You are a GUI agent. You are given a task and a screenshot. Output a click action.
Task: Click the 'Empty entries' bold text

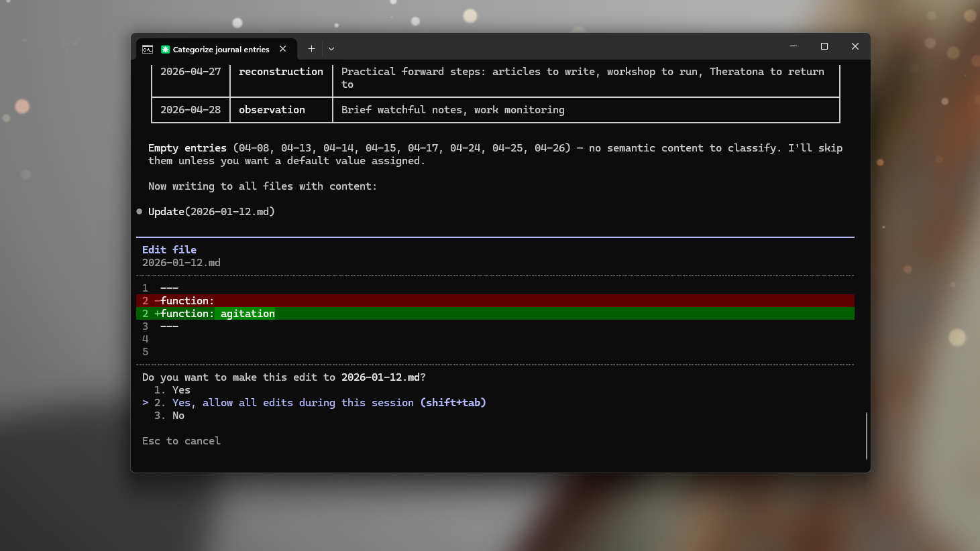point(187,148)
